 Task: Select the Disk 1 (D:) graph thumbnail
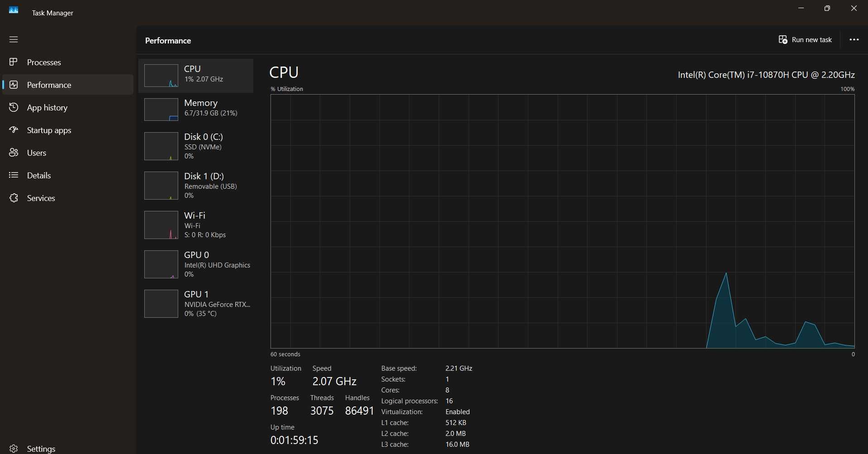161,186
